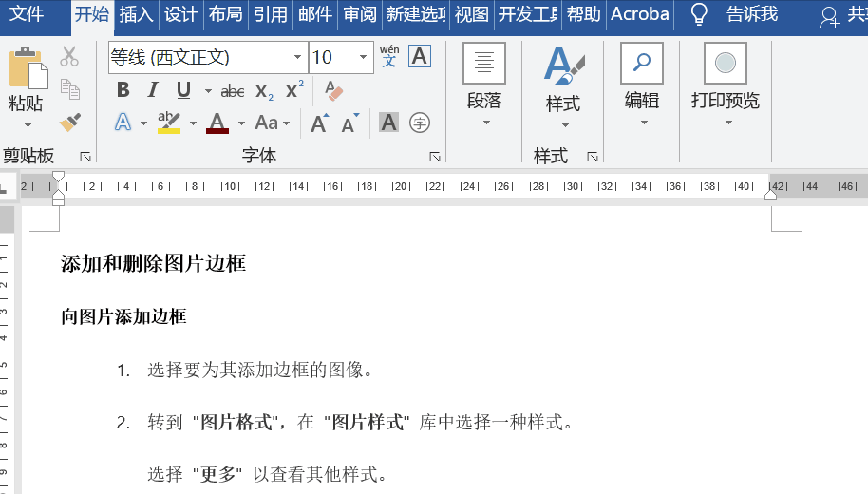
Task: Apply dark red font color
Action: coord(217,123)
